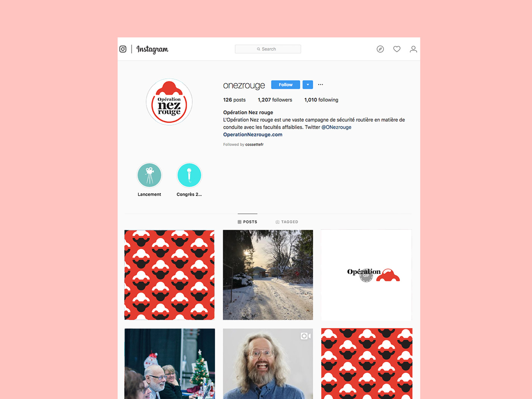Screen dimensions: 532x399
Task: Open the Explore compass icon
Action: coord(380,49)
